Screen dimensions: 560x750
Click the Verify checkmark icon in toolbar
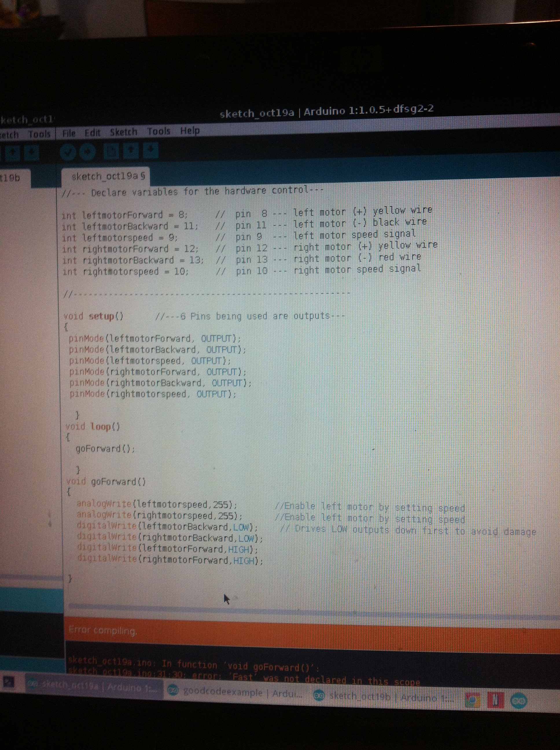pyautogui.click(x=68, y=152)
